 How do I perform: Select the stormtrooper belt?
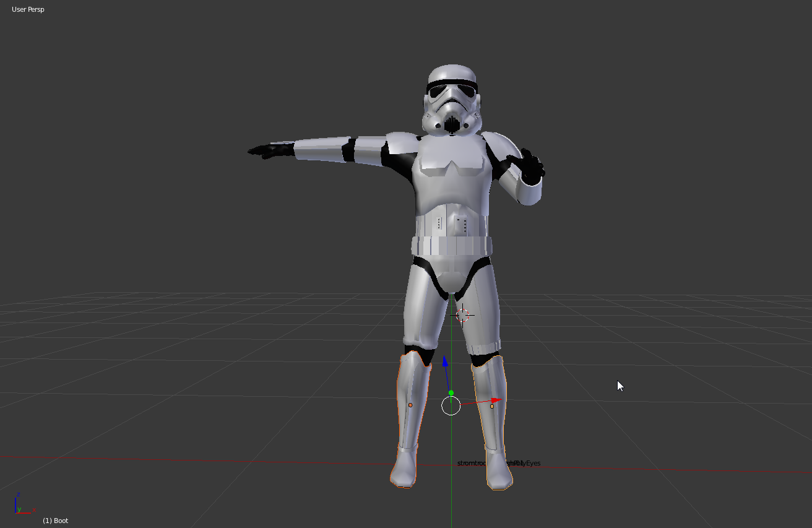(452, 245)
